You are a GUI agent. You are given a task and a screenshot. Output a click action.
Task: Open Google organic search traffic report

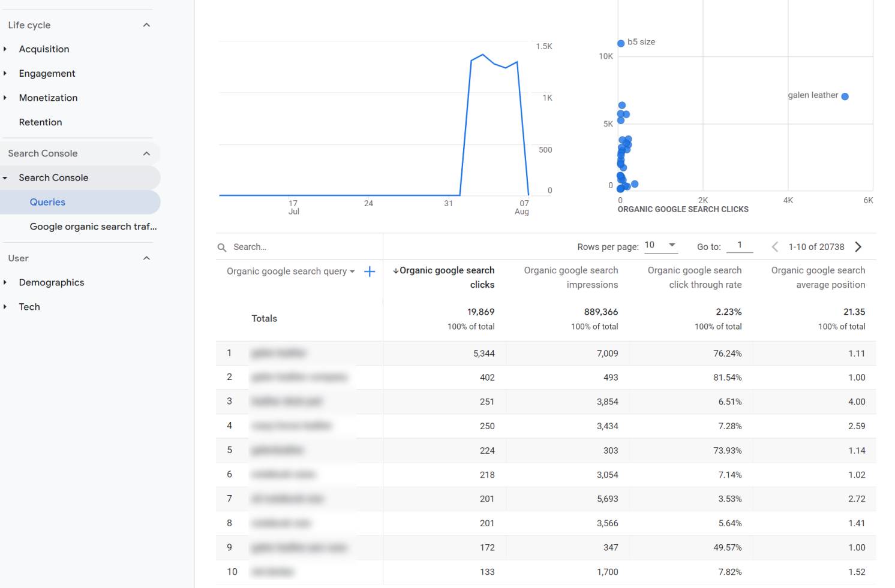93,227
